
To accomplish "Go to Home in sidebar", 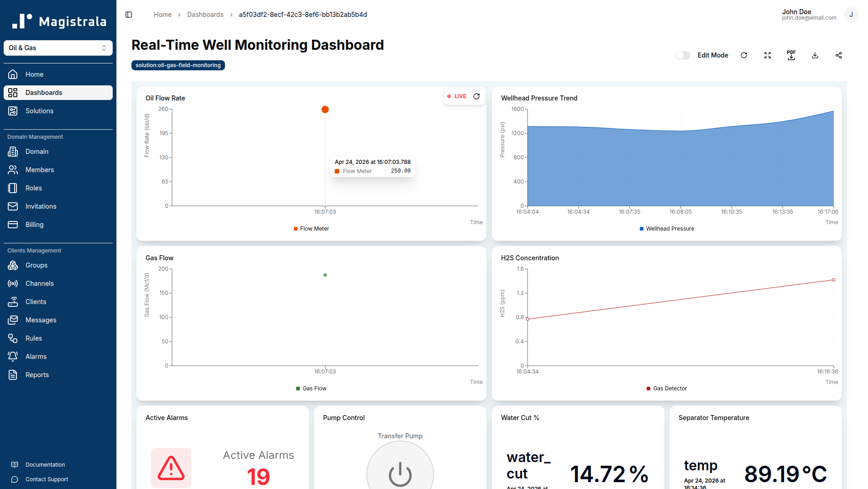I will pos(58,74).
